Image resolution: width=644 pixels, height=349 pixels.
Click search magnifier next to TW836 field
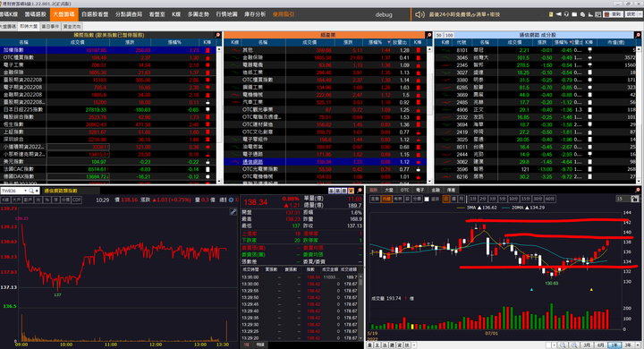pos(30,191)
